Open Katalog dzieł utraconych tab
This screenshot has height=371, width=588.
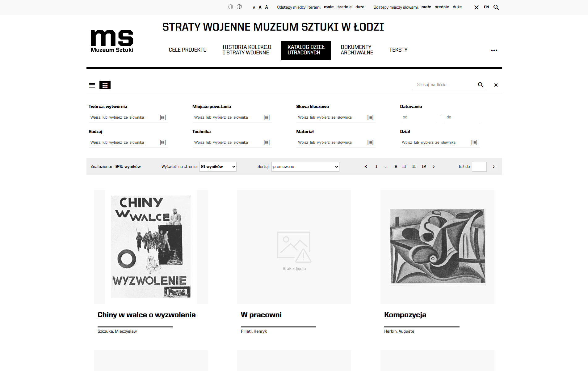point(306,50)
